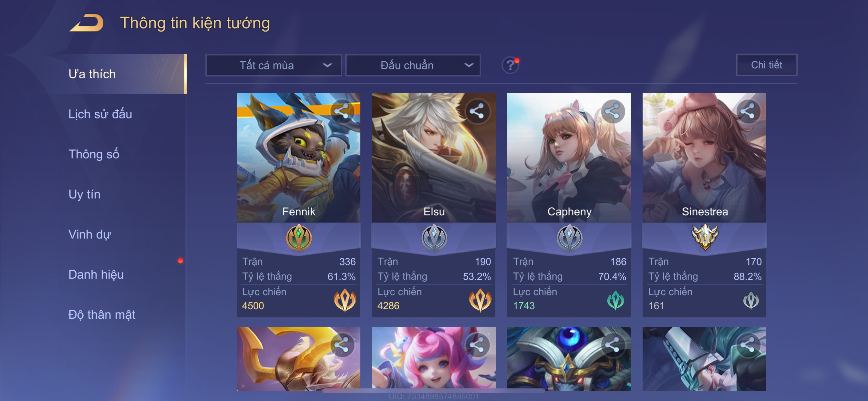Expand the Tất cả mùa chevron arrow
868x401 pixels.
(x=327, y=65)
